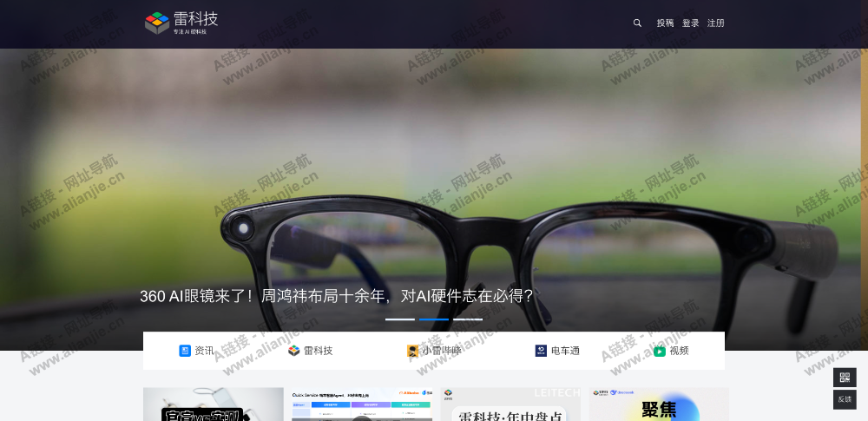Click the blue 资讯 icon
Image resolution: width=868 pixels, height=421 pixels.
point(185,351)
